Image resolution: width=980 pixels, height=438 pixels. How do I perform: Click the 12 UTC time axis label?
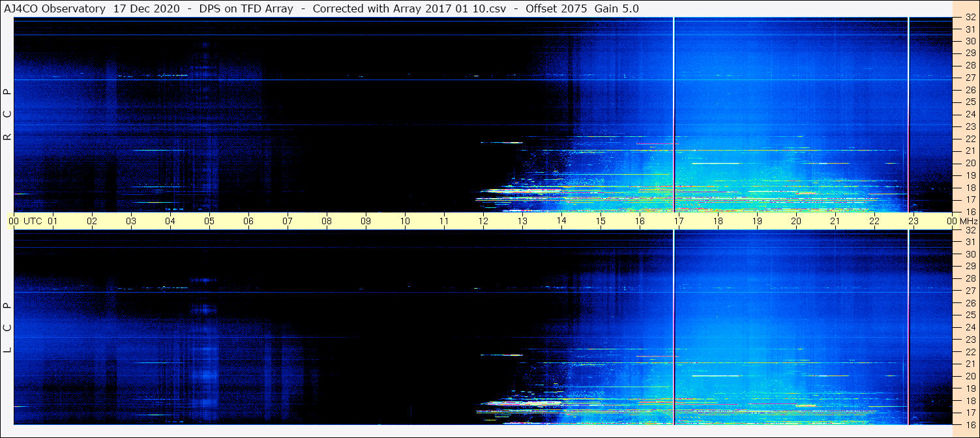point(483,221)
